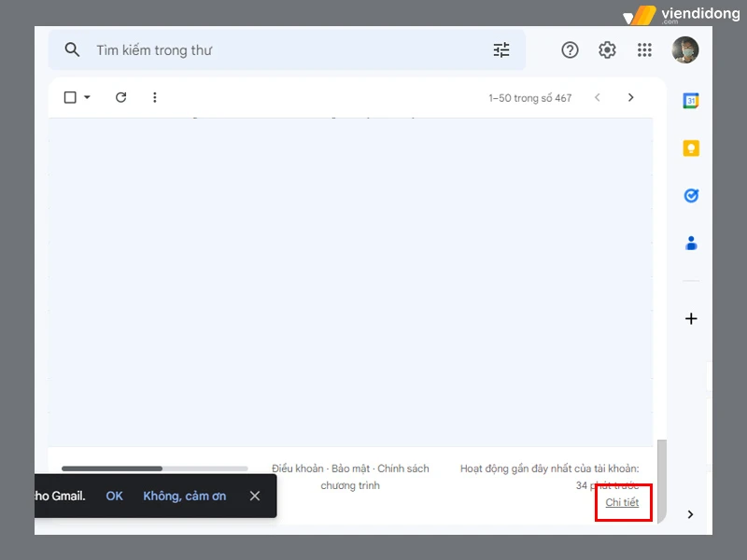Screen dimensions: 747x560
Task: Open the more email actions menu
Action: pyautogui.click(x=155, y=97)
